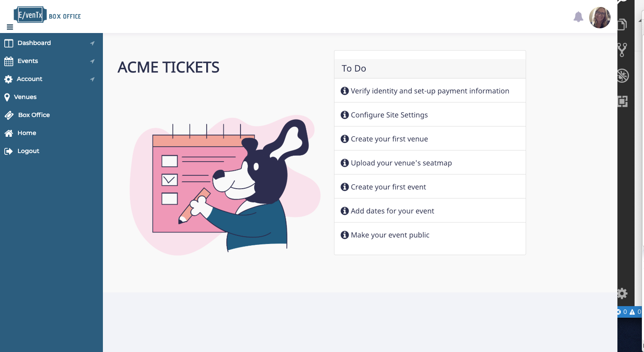
Task: Click the info icon beside Configure Site Settings
Action: (344, 115)
